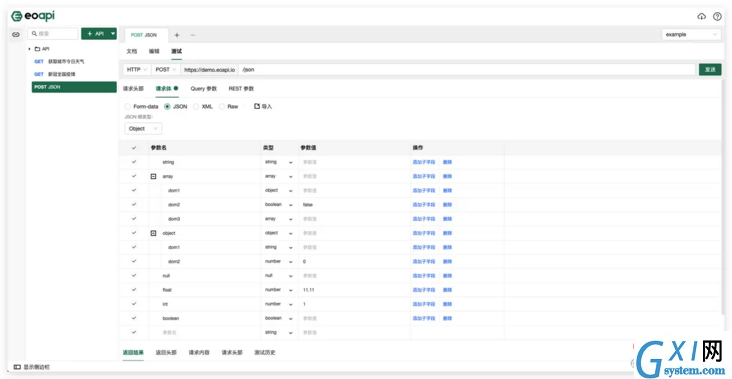Select the Raw radio button
This screenshot has width=732, height=379.
click(222, 106)
